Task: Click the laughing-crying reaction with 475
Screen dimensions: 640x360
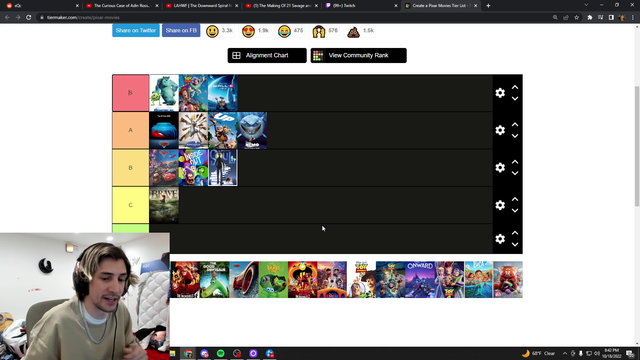Action: (x=284, y=31)
